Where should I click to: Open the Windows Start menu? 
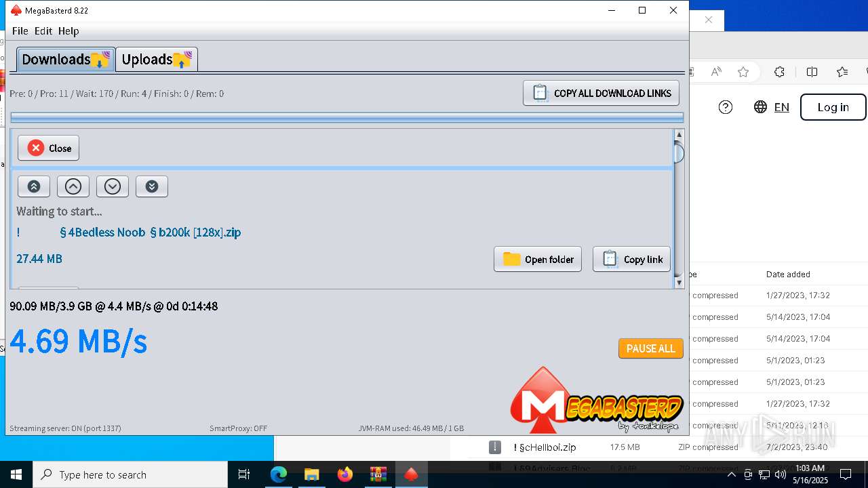16,474
